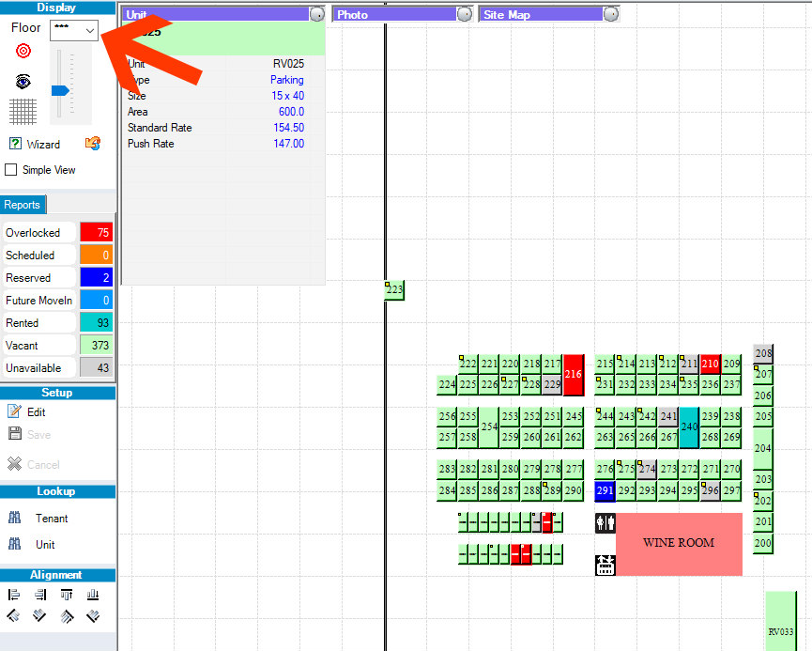Select unit 284 in the bottom row

[447, 490]
